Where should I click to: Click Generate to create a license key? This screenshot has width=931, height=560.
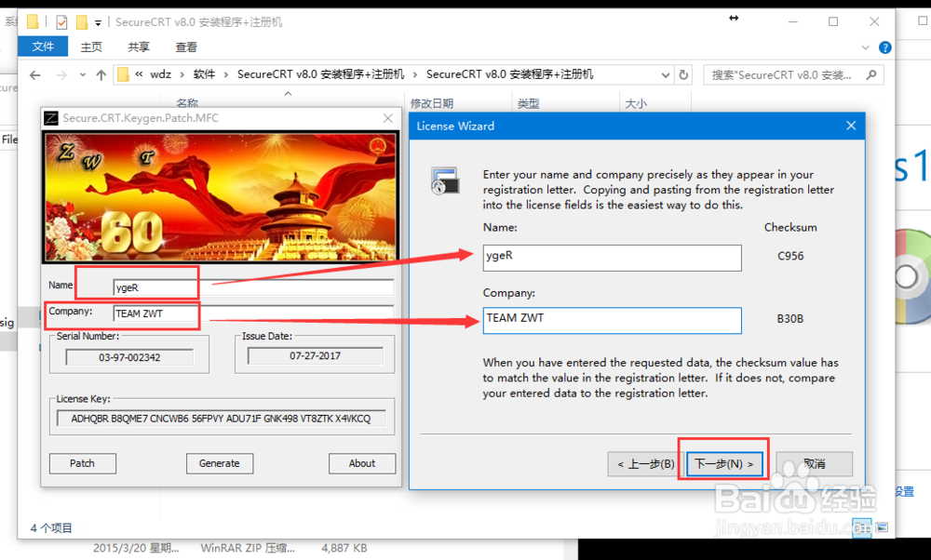(x=220, y=463)
